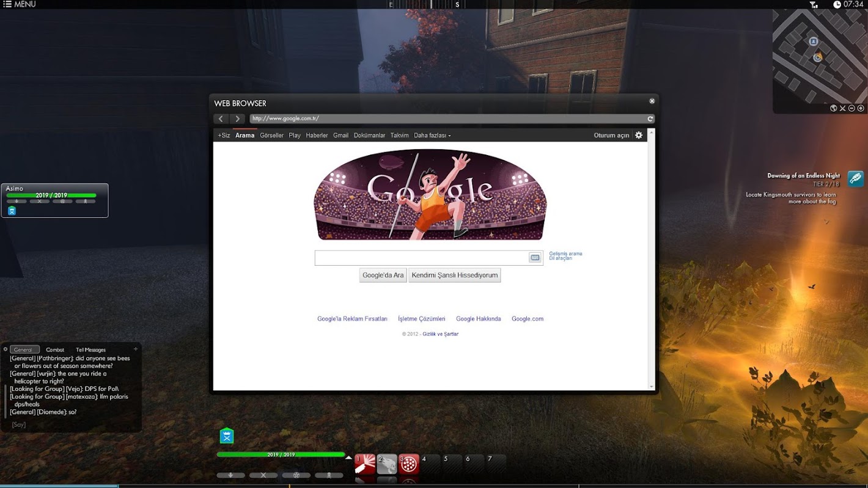The height and width of the screenshot is (488, 868).
Task: Open Play in Google top bar
Action: tap(295, 136)
